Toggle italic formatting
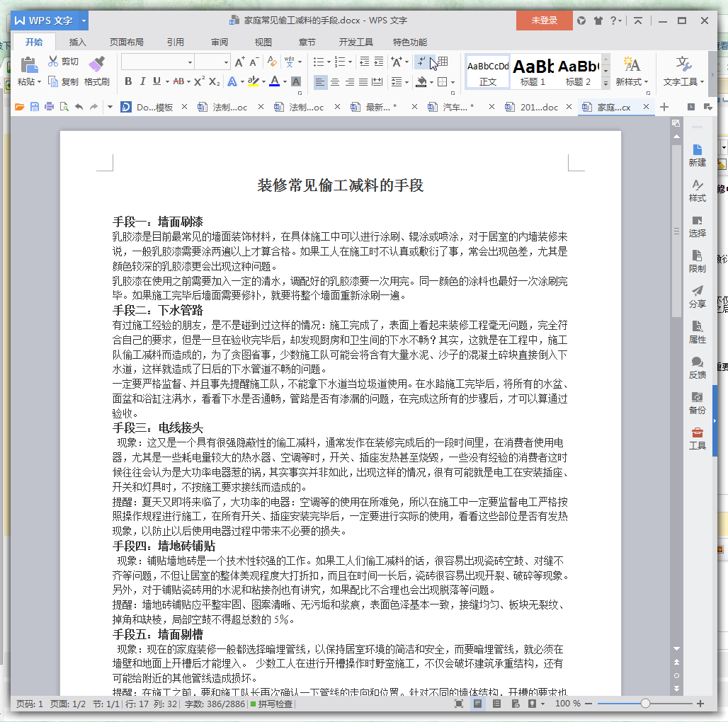 pos(142,81)
